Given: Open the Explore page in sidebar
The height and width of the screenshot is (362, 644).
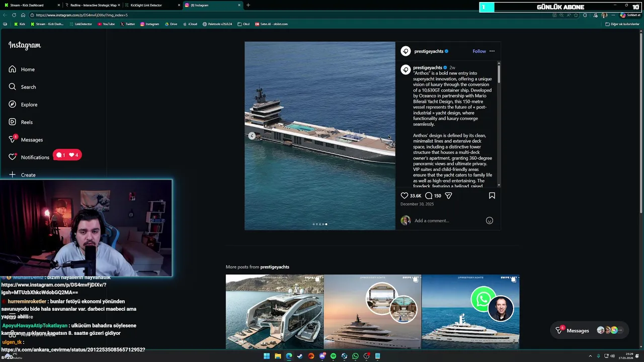Looking at the screenshot, I should click(23, 105).
